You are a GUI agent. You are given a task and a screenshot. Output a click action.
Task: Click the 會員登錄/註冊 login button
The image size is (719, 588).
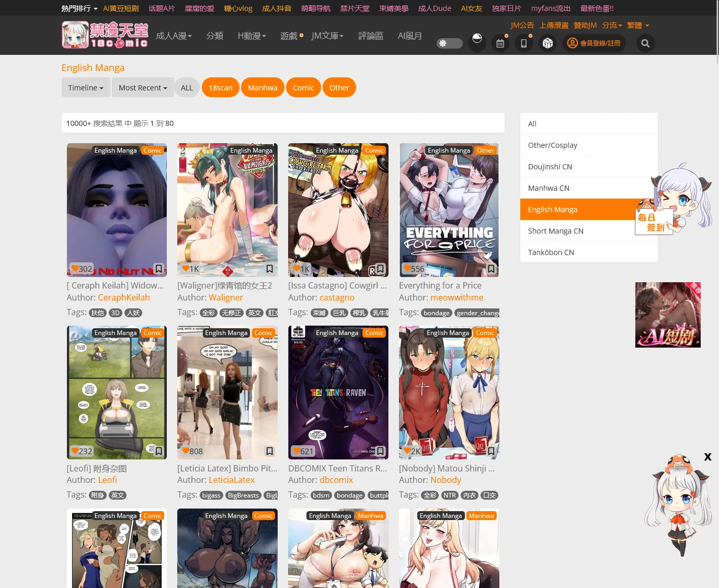[x=594, y=43]
